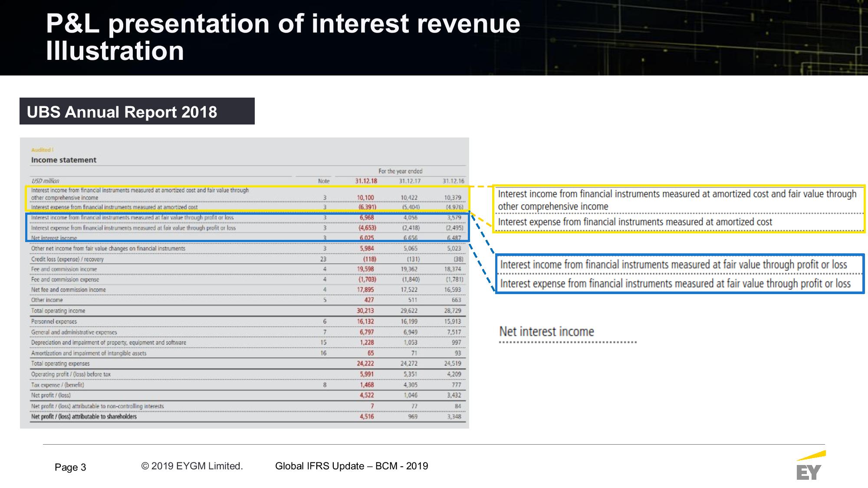The height and width of the screenshot is (488, 868).
Task: Click the 'Net fee and commission income' row label
Action: point(68,290)
